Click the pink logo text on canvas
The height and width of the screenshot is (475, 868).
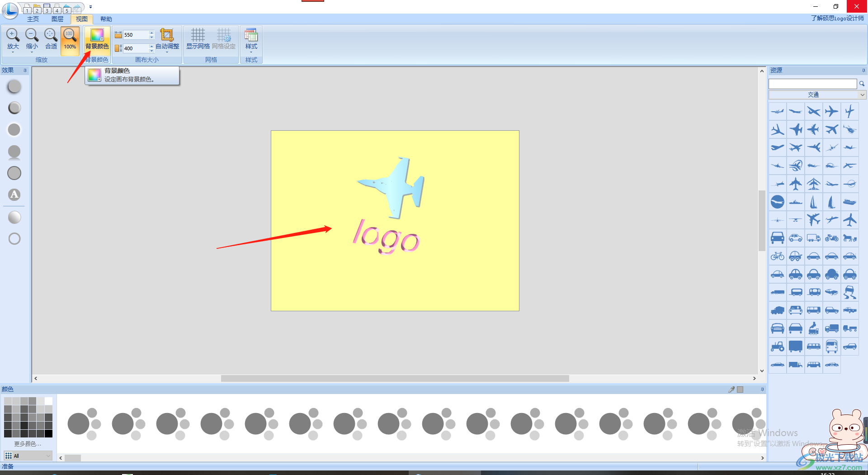pos(386,236)
